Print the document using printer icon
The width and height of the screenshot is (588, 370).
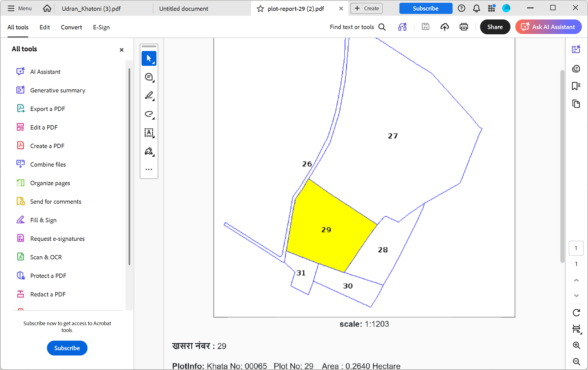464,27
